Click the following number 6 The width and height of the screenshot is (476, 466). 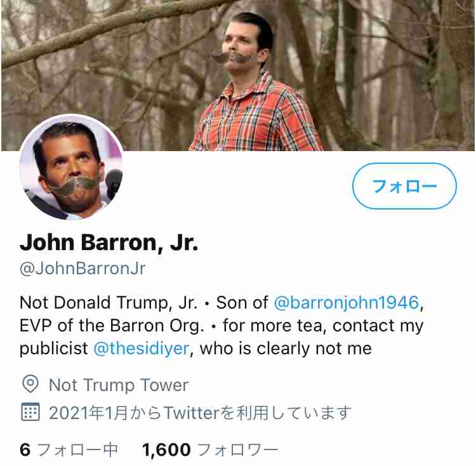tap(25, 449)
